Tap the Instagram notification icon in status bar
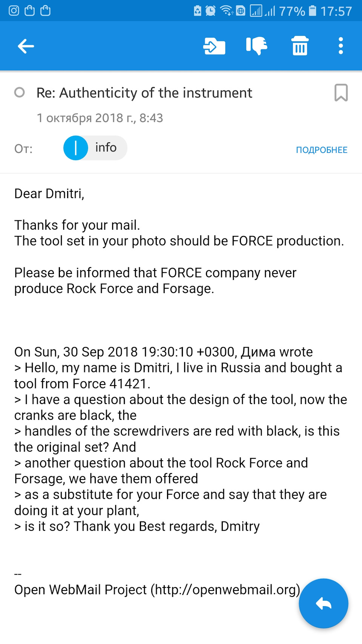Screen dimensions: 362x644 14,11
